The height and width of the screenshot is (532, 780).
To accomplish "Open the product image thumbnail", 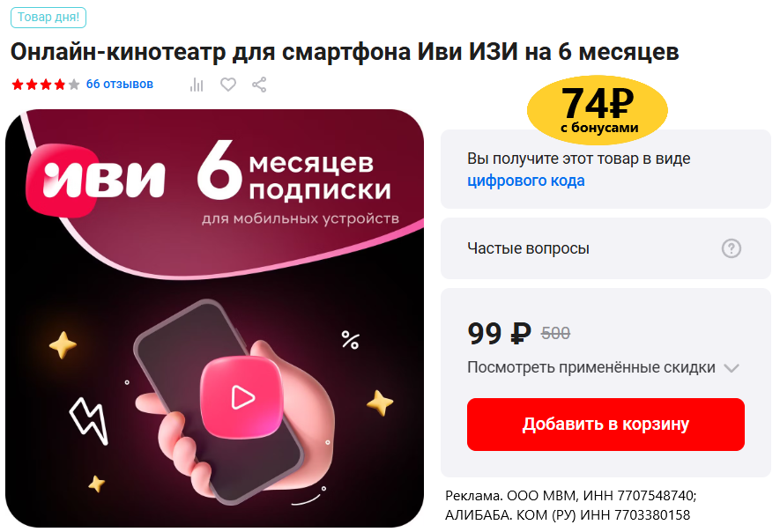I will pyautogui.click(x=214, y=318).
